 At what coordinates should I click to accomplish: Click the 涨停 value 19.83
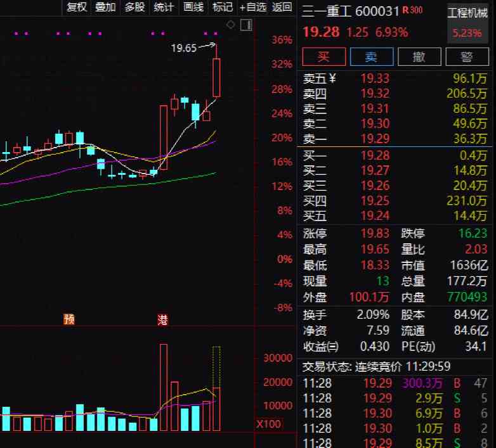[x=375, y=233]
